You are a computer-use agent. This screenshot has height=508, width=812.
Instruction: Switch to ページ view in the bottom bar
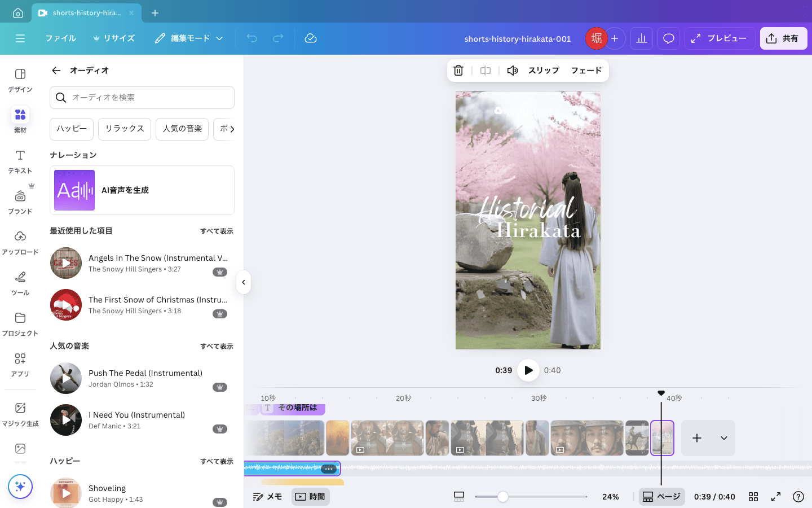coord(661,496)
